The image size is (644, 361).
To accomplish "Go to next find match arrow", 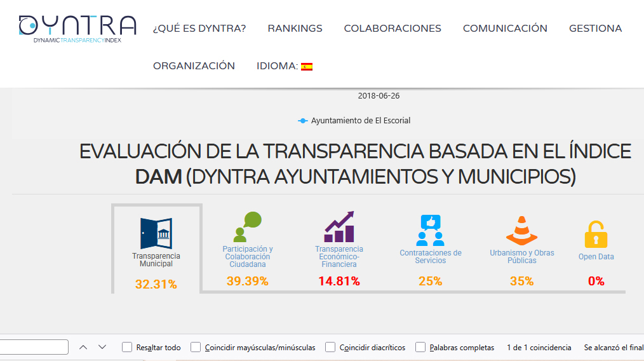I will click(x=102, y=347).
